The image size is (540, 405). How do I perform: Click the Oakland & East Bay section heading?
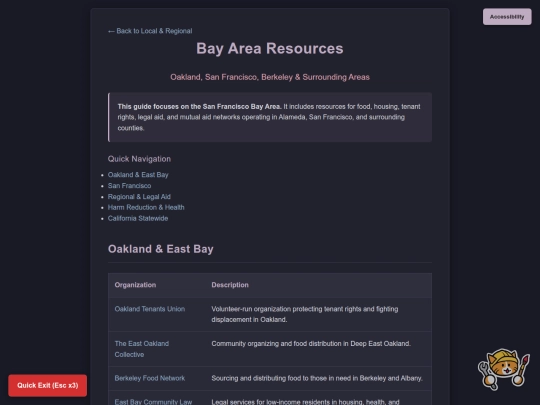click(160, 249)
